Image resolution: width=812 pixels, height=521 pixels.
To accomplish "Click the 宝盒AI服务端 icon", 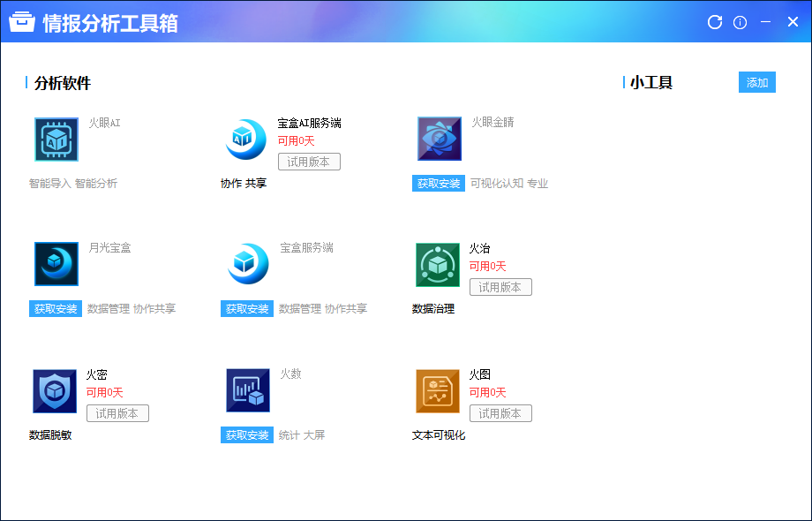I will (245, 140).
